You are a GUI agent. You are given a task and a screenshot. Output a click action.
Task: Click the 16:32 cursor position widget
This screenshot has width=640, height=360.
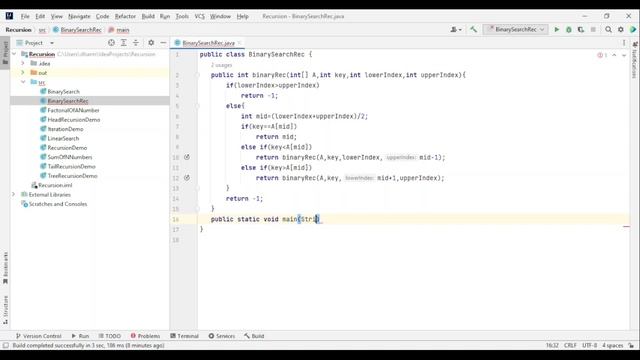tap(552, 345)
